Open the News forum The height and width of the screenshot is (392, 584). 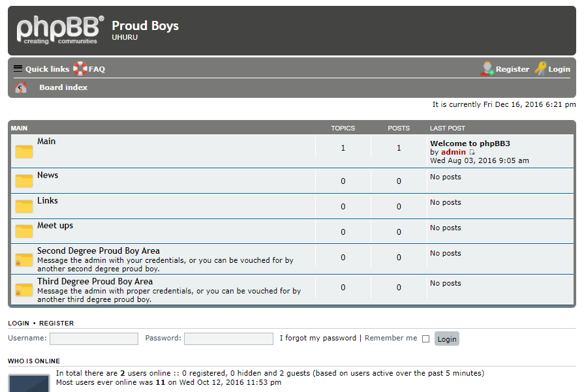[48, 175]
